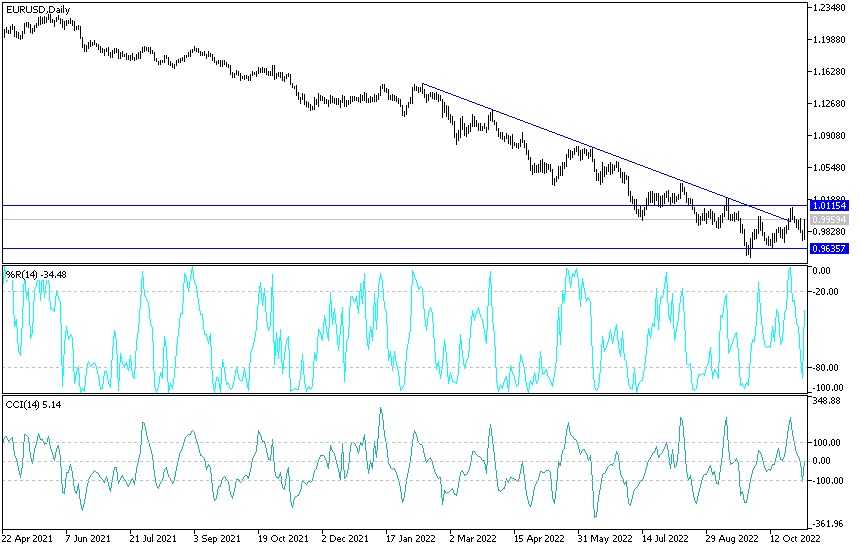Click the 1.09080 price scale value
860x550 pixels.
(829, 135)
